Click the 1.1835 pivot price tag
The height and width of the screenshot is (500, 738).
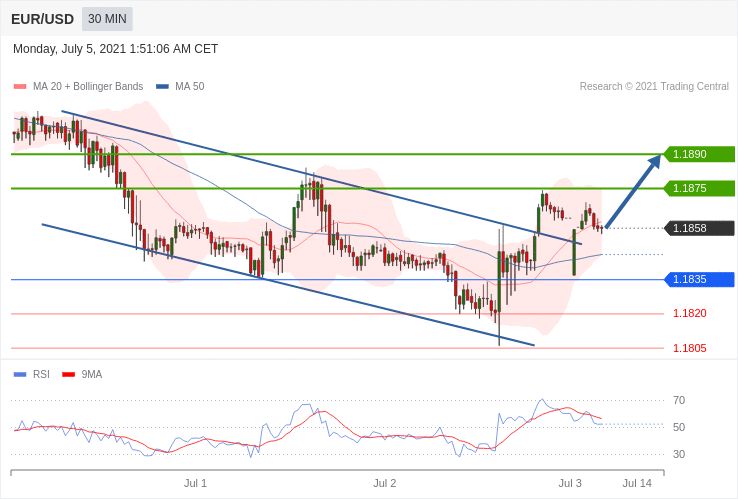click(x=699, y=279)
